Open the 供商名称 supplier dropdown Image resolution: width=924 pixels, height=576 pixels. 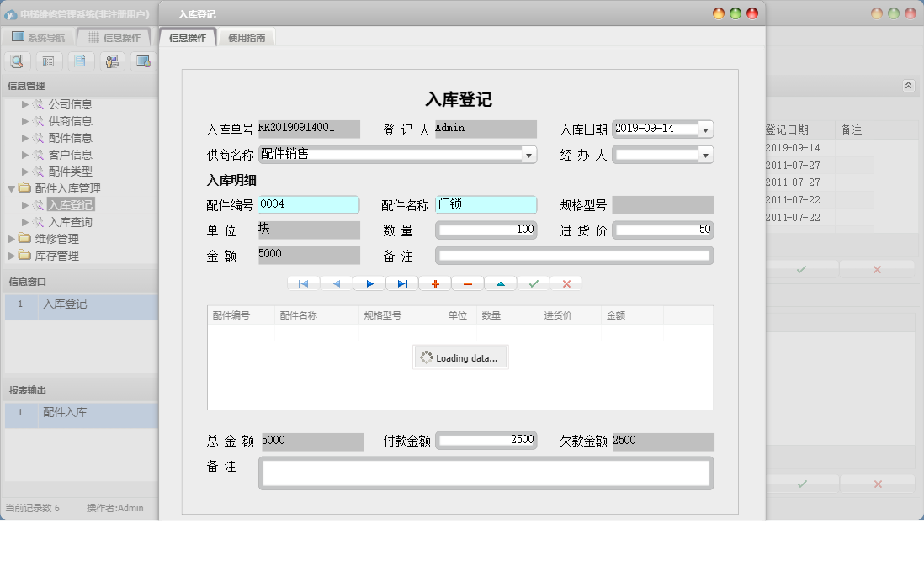528,154
